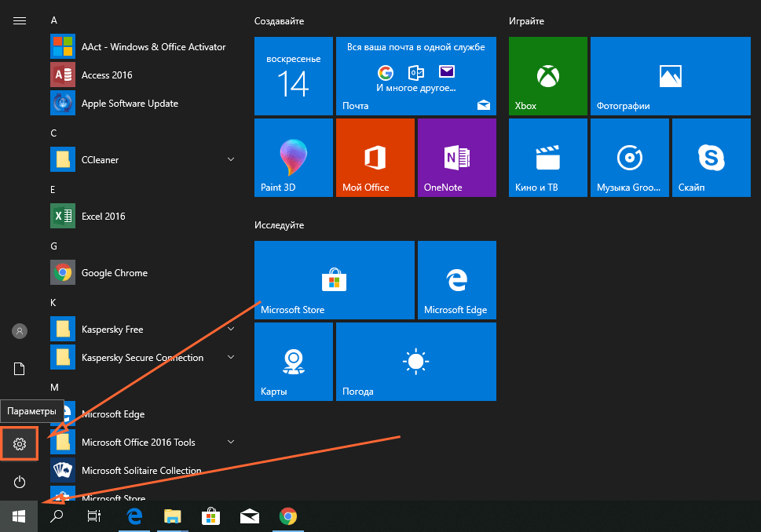761x532 pixels.
Task: Click the letter C group header
Action: [x=54, y=133]
